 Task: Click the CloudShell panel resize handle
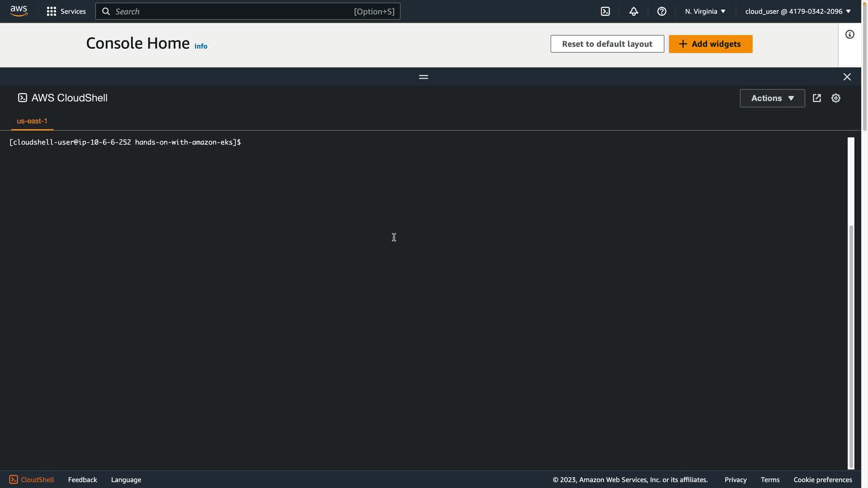tap(423, 77)
